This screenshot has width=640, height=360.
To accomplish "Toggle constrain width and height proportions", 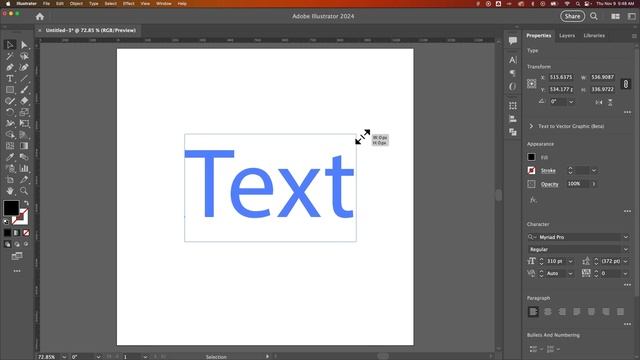I will coord(626,84).
